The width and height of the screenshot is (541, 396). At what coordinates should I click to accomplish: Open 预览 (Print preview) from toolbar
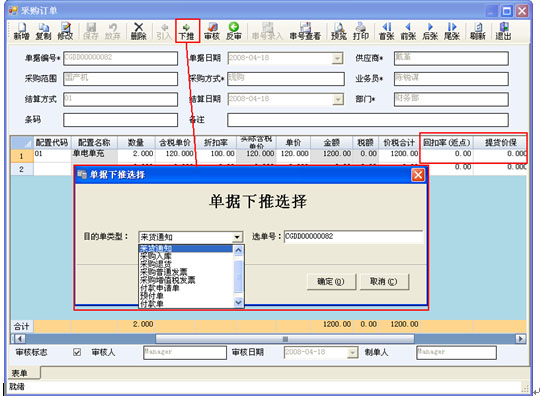[x=339, y=31]
